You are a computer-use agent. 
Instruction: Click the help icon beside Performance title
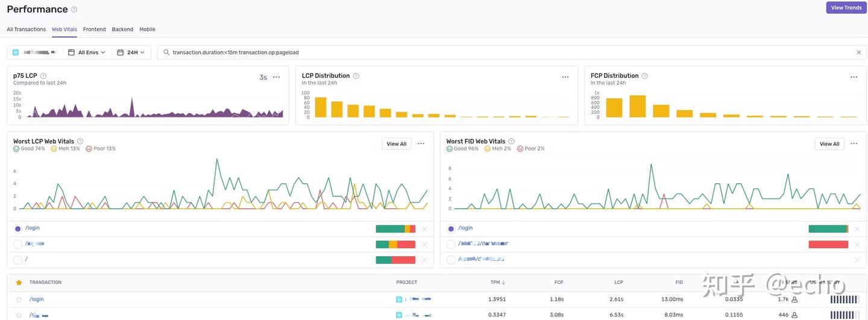point(74,10)
